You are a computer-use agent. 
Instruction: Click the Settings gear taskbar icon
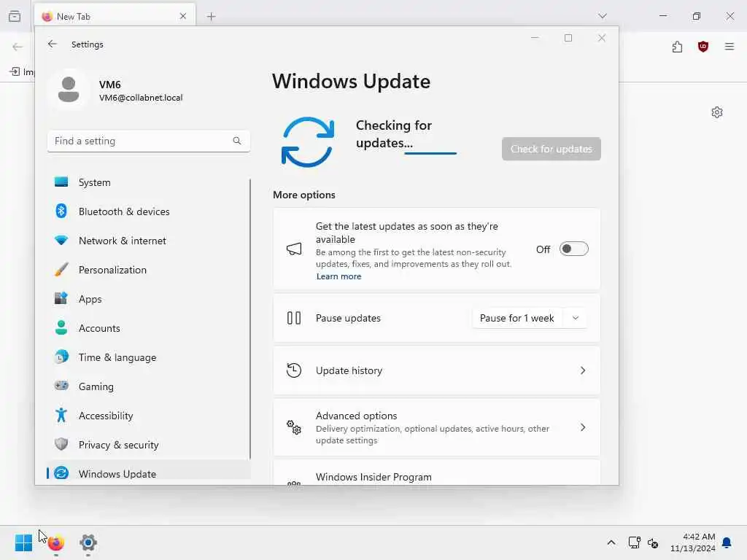coord(88,542)
